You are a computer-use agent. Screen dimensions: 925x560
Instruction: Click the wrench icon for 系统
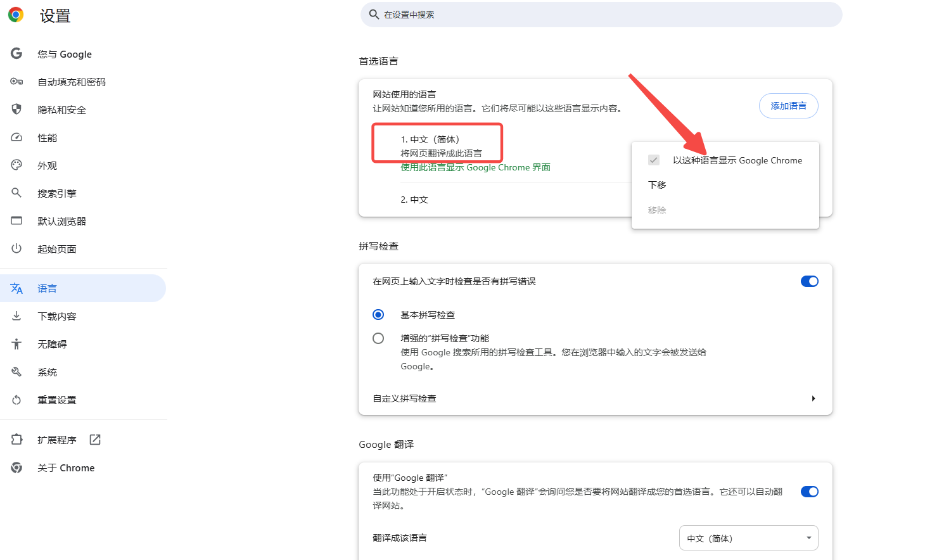(16, 372)
